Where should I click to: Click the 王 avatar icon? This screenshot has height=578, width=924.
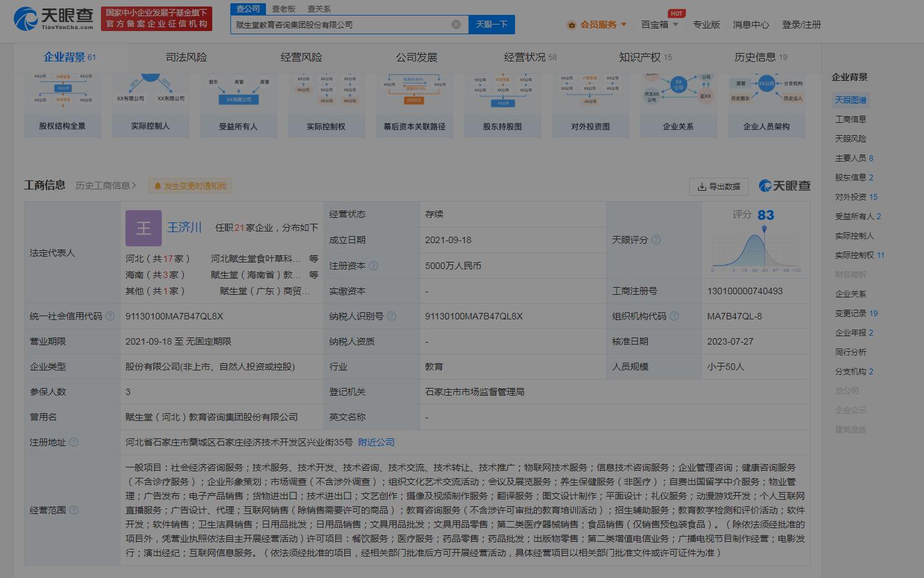(x=143, y=228)
